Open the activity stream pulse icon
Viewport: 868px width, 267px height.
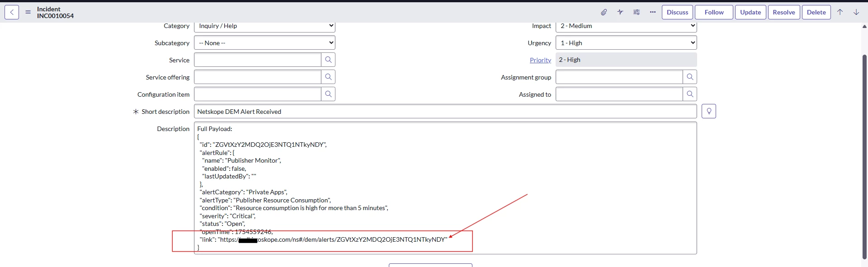click(620, 12)
